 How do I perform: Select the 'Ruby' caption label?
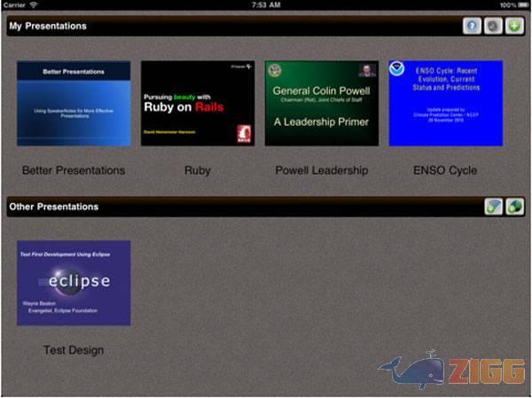tap(198, 171)
